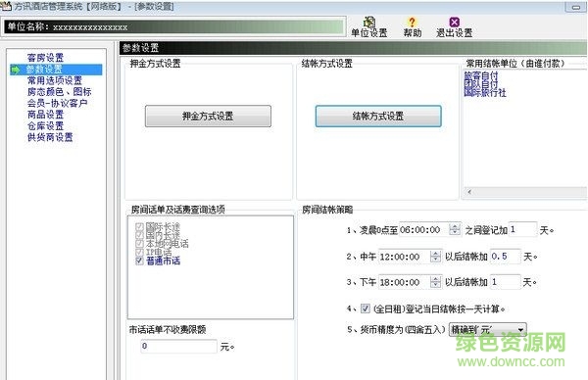Toggle the 国际长途 checkbox
The image size is (588, 380).
(139, 226)
